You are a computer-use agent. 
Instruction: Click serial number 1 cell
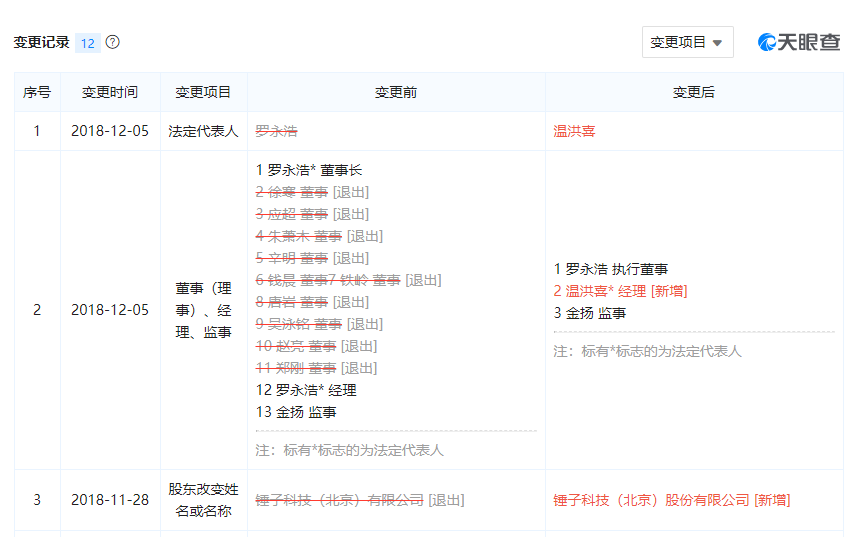coord(37,131)
